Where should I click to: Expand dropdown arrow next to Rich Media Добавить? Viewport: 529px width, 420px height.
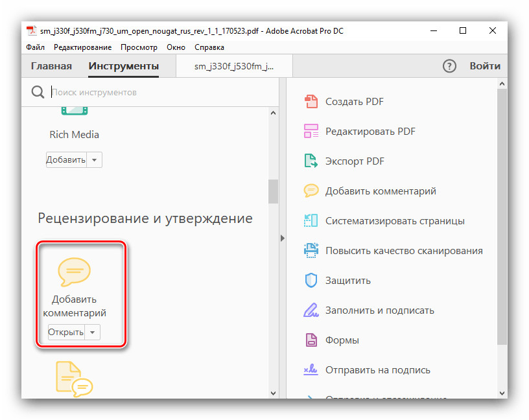(95, 160)
